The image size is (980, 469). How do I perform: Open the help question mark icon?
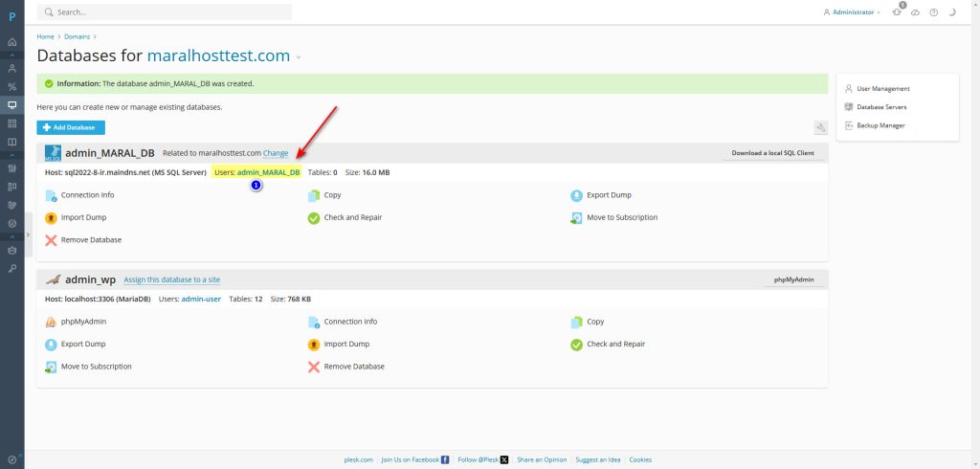coord(933,11)
